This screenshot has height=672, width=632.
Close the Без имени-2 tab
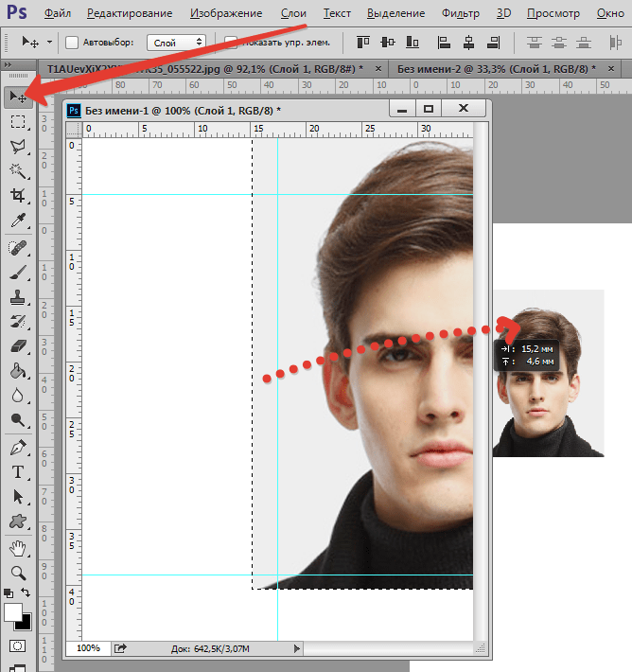tap(611, 68)
